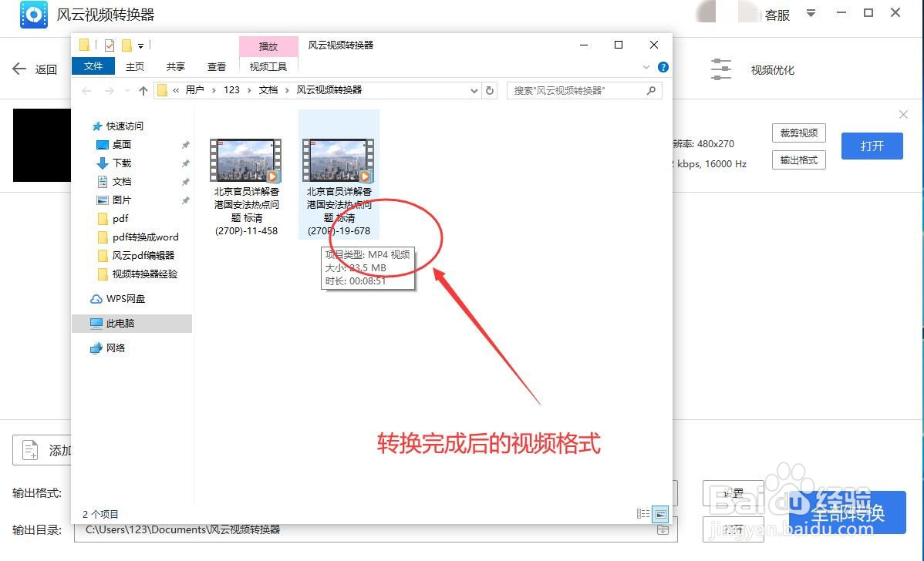The width and height of the screenshot is (924, 561).
Task: Minimize the Explorer window
Action: (583, 45)
